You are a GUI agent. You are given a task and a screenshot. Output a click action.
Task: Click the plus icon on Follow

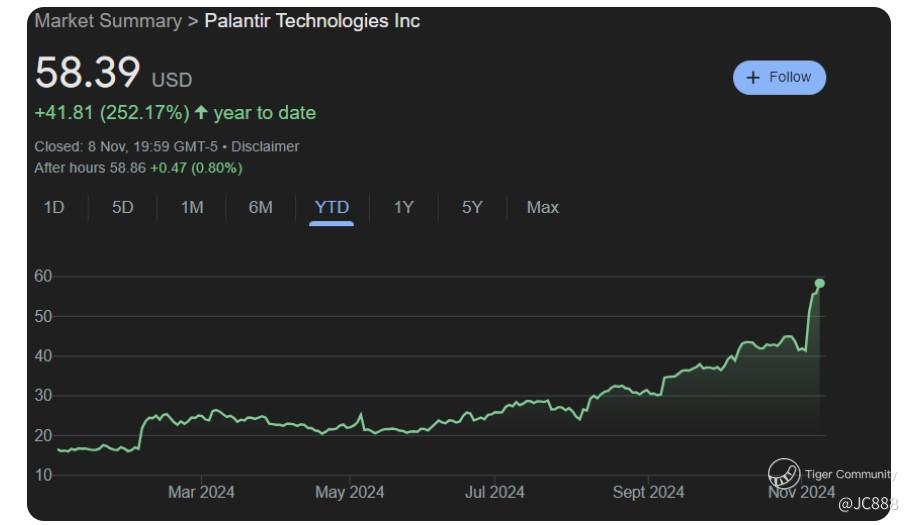pyautogui.click(x=754, y=78)
